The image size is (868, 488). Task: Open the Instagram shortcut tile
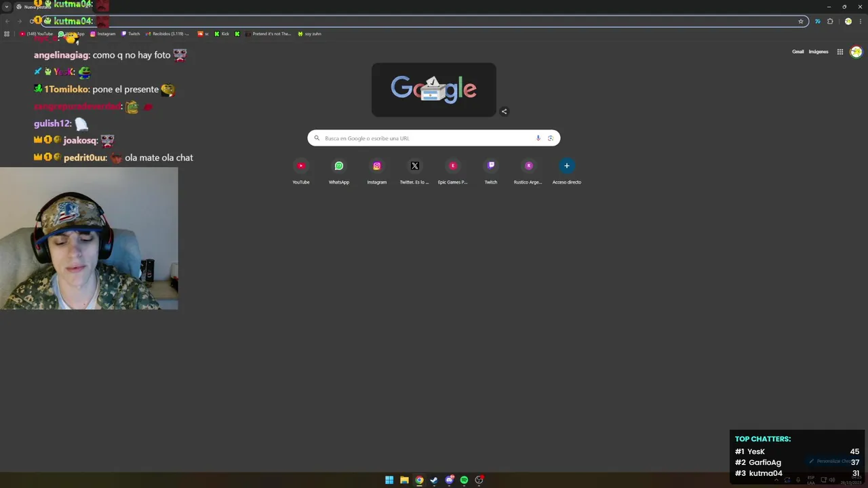pos(377,171)
